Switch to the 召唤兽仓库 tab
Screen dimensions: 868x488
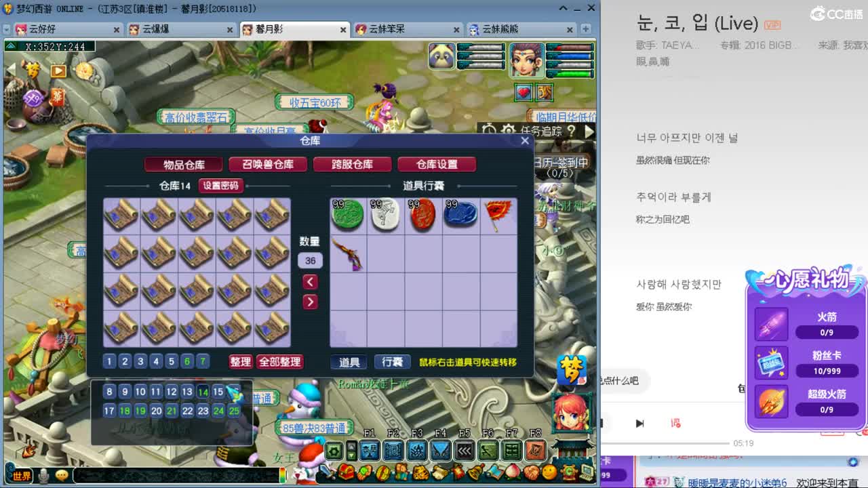[268, 165]
